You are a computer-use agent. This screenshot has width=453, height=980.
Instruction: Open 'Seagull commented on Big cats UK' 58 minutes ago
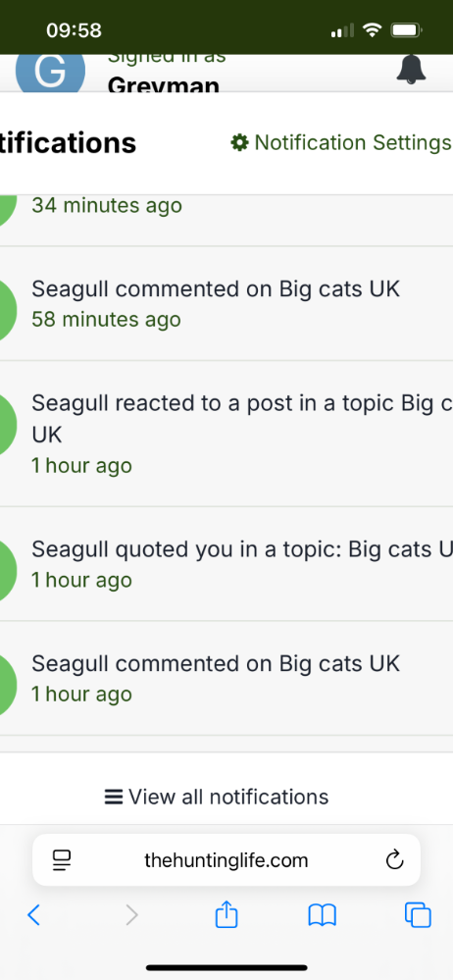pos(226,304)
